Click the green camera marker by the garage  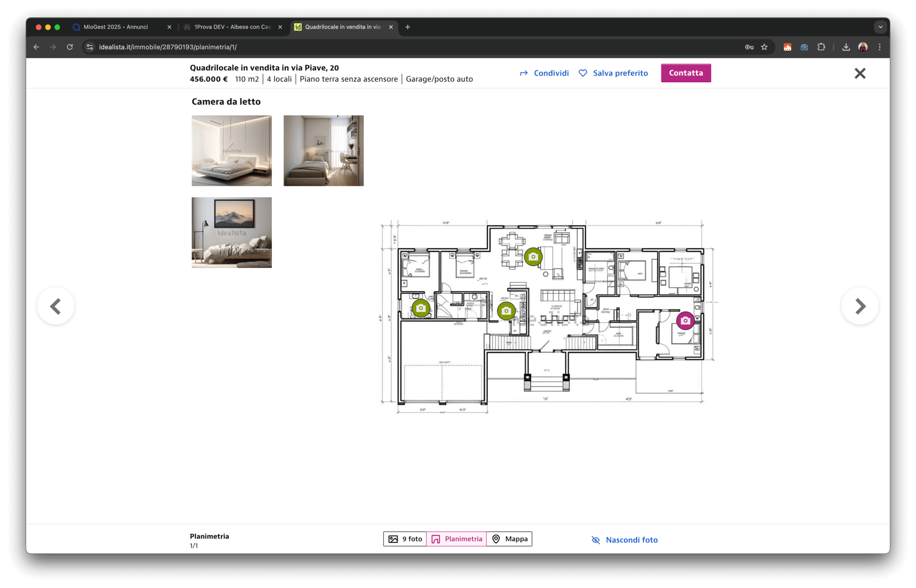[x=421, y=308]
